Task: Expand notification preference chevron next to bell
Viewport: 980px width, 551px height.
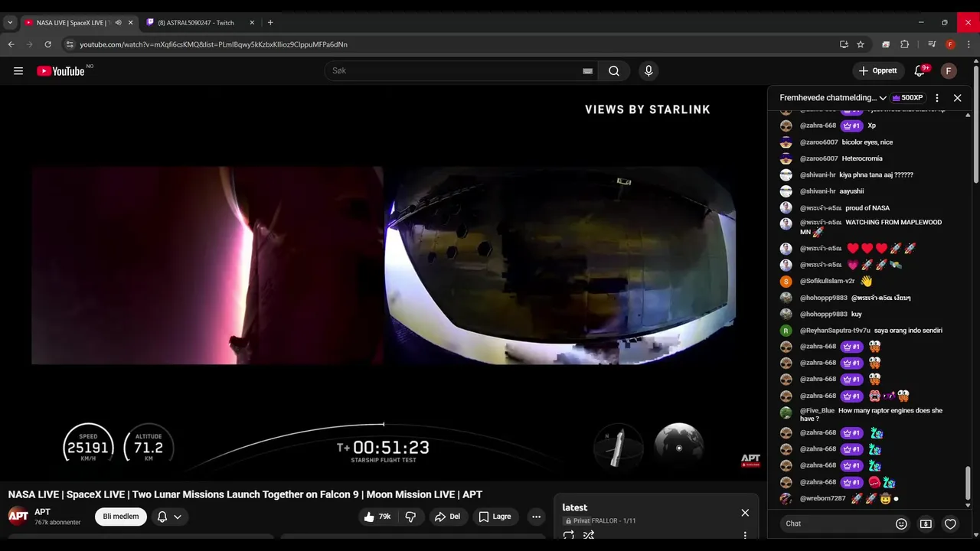Action: (178, 517)
